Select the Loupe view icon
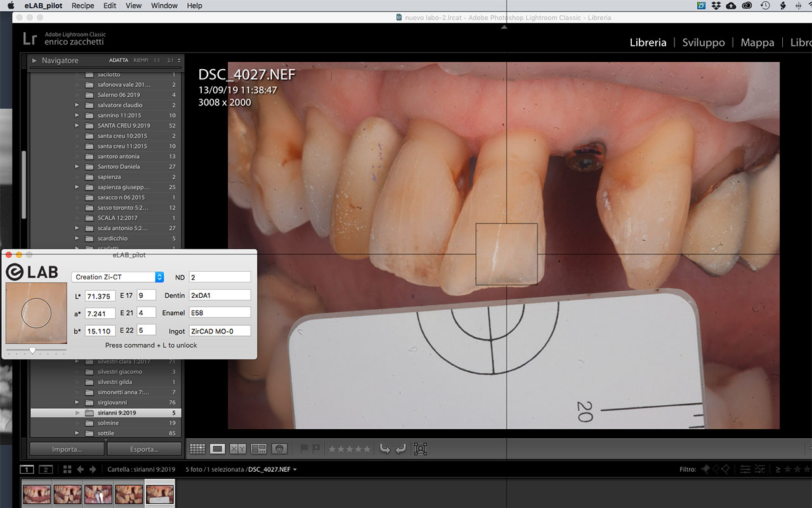812x508 pixels. pyautogui.click(x=218, y=449)
